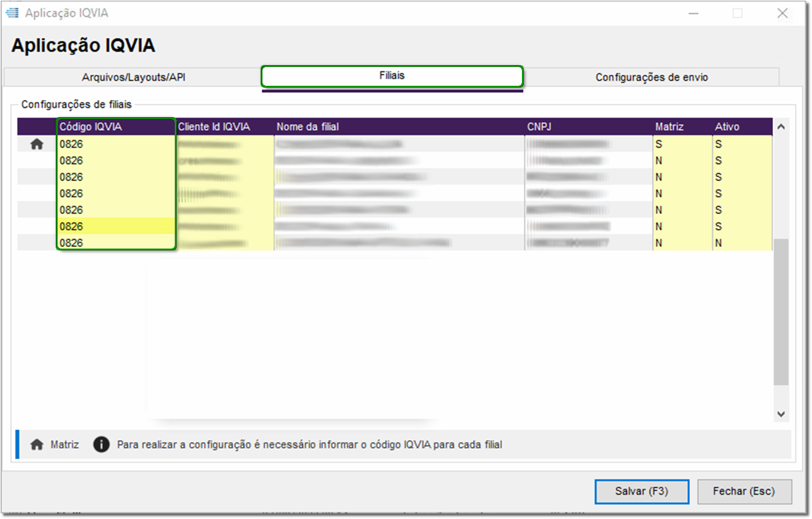Viewport: 812px width, 519px height.
Task: Switch to the Arquivos/Layouts/API tab
Action: pos(133,78)
